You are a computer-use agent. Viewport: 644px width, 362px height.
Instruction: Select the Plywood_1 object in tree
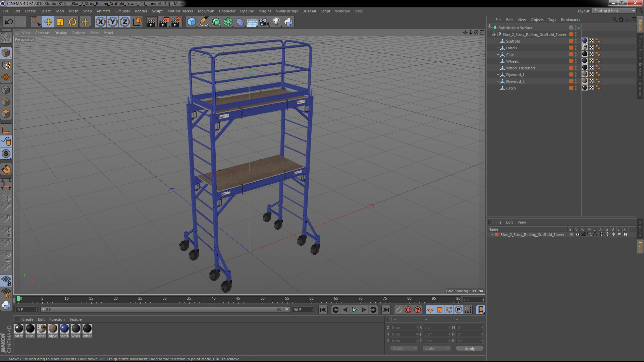pyautogui.click(x=515, y=75)
